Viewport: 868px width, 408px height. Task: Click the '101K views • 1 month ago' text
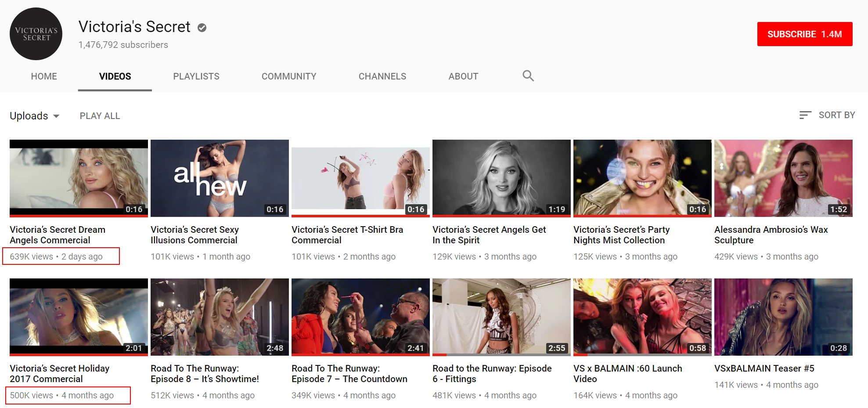coord(200,256)
